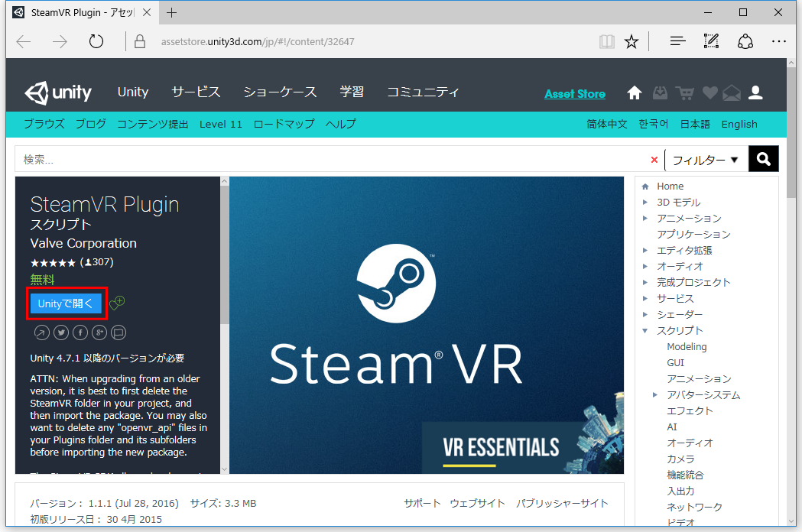Expand the 完成プロジェクト category
This screenshot has width=802, height=532.
point(645,282)
